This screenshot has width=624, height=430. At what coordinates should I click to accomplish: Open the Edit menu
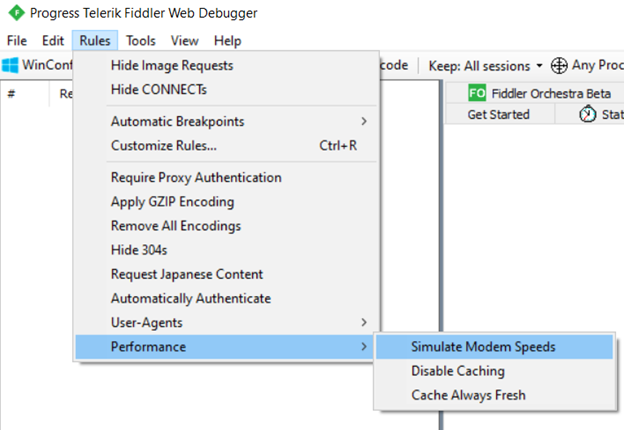pos(53,41)
